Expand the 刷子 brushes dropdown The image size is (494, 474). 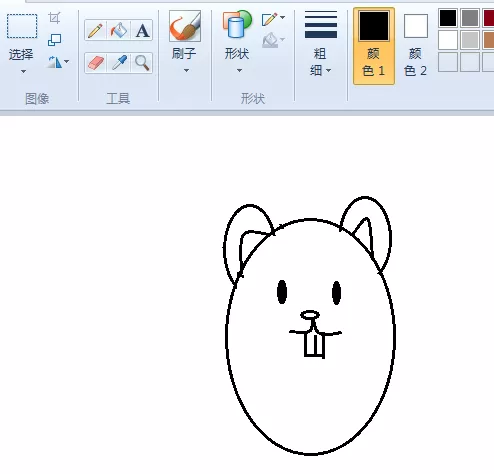coord(186,70)
